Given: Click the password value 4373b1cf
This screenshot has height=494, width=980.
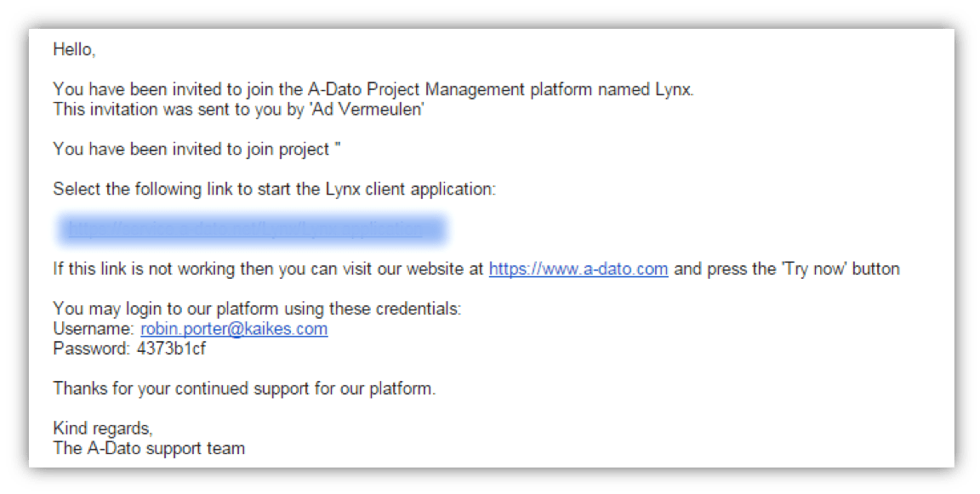Looking at the screenshot, I should click(x=171, y=349).
